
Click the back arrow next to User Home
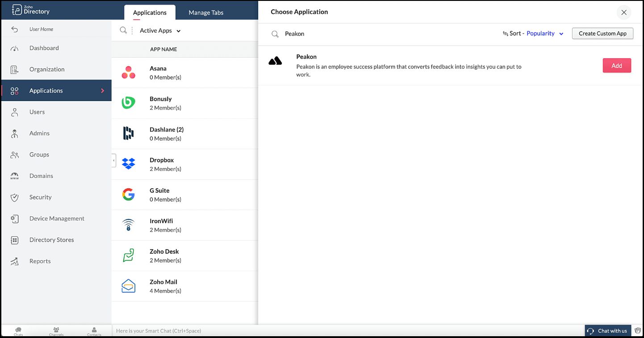pyautogui.click(x=15, y=29)
